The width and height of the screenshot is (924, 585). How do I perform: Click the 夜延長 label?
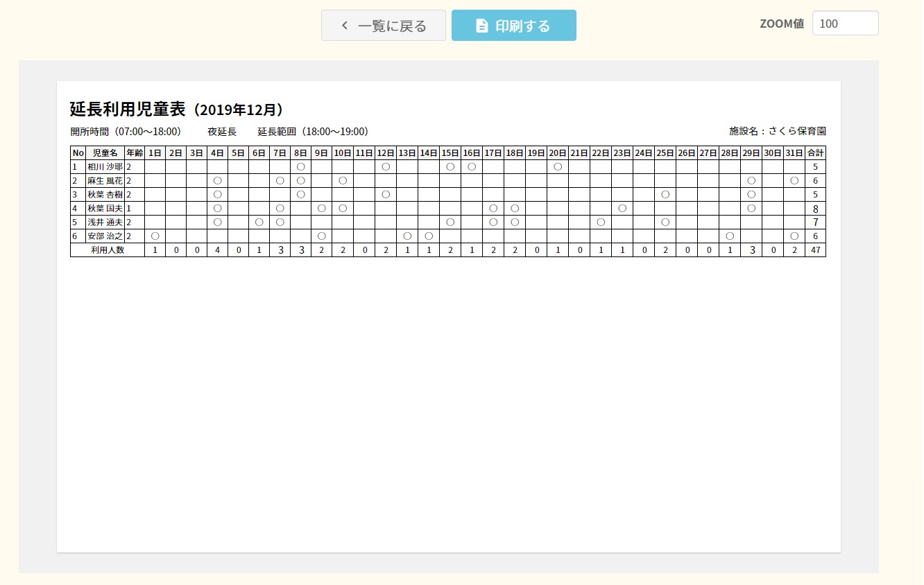click(222, 131)
